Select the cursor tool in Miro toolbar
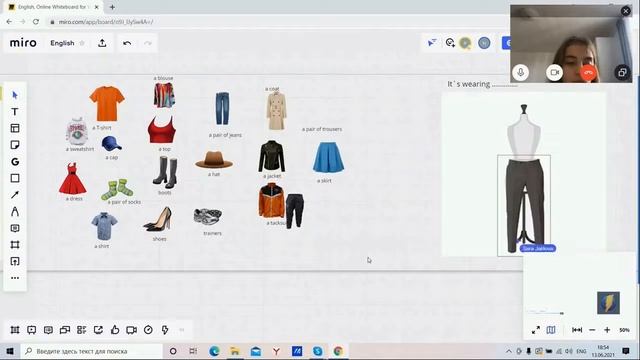 [15, 95]
